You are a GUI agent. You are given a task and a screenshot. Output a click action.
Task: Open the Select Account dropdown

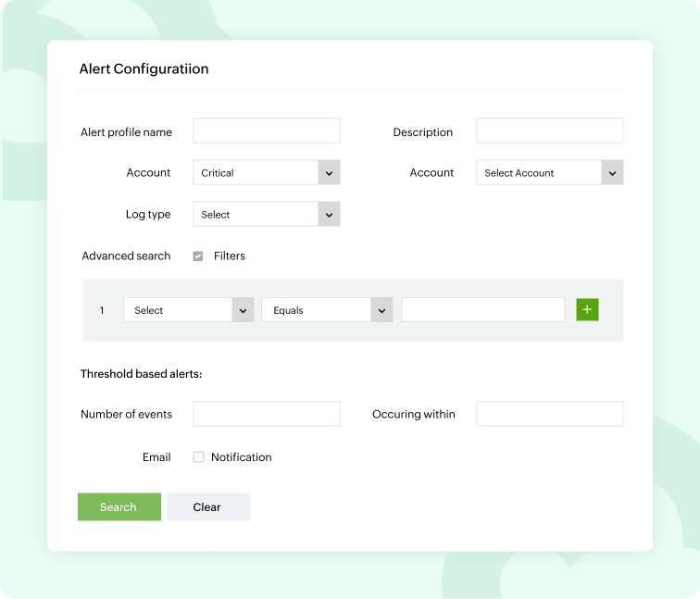[x=550, y=173]
